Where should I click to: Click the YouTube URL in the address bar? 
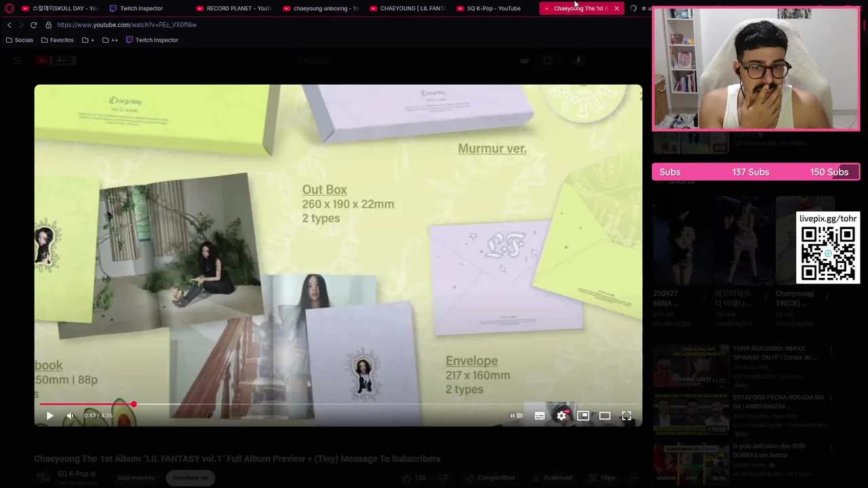[x=127, y=25]
